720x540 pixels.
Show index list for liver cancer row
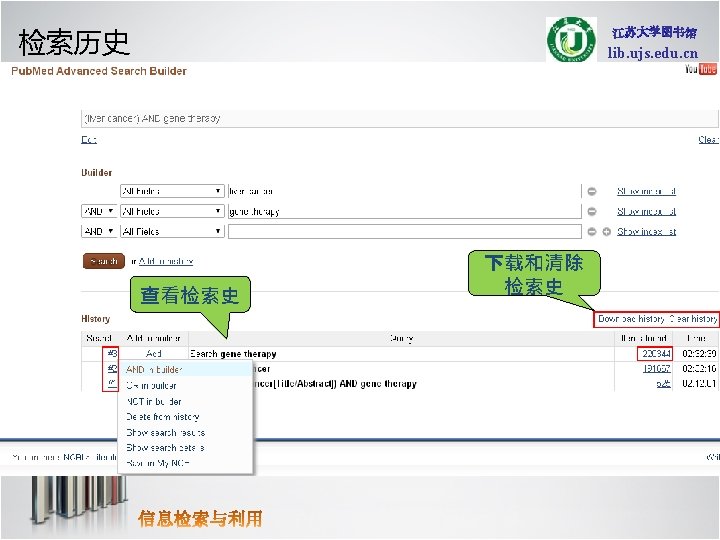647,191
